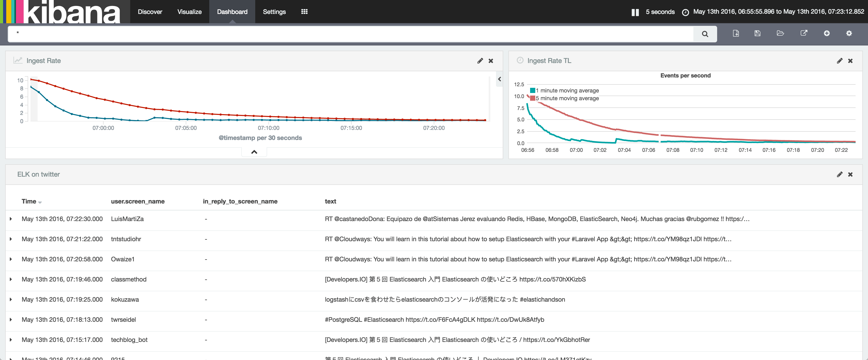Pause the auto-refresh
868x360 pixels.
[635, 12]
